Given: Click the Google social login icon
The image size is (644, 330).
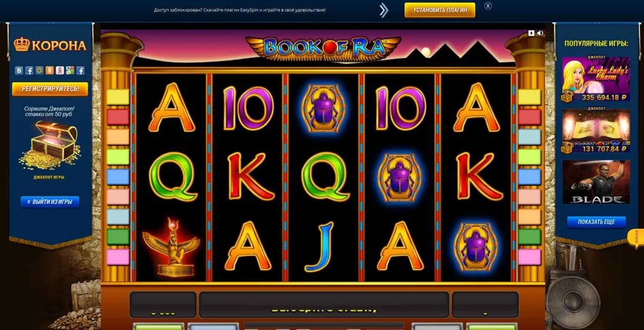Looking at the screenshot, I should [70, 71].
